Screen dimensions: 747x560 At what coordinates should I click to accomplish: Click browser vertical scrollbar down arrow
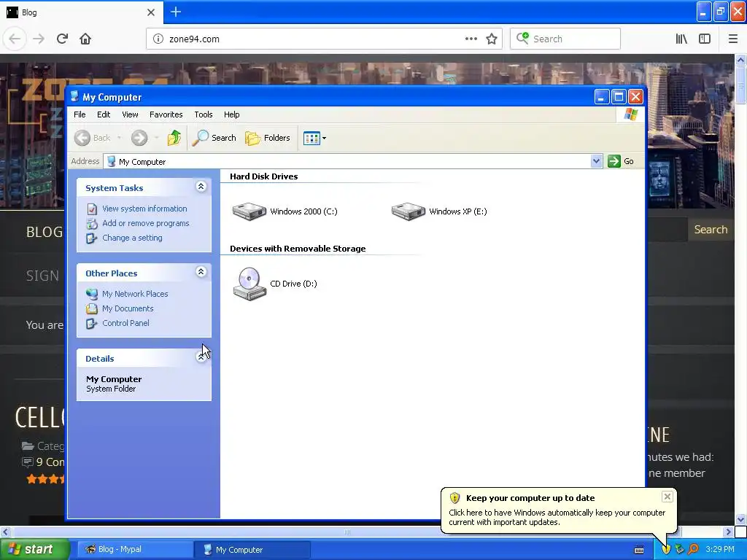point(740,519)
